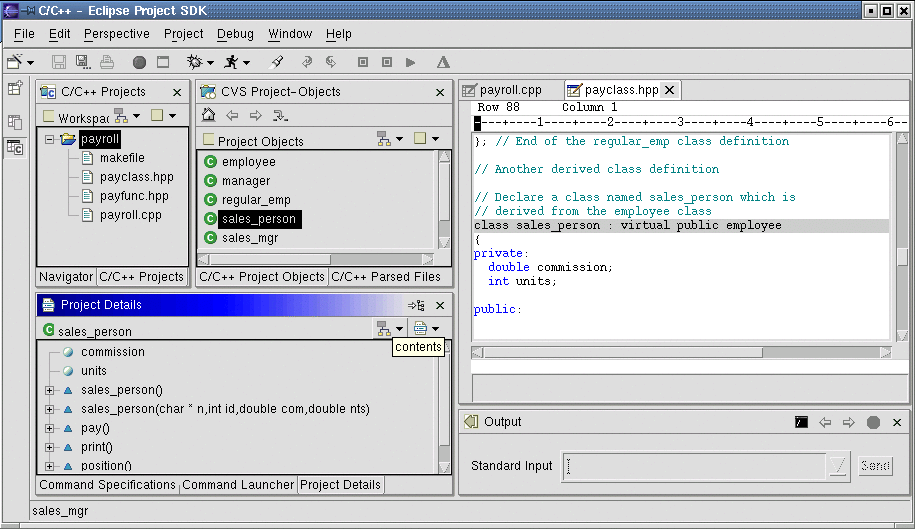
Task: Click the printer icon in main toolbar
Action: [x=106, y=62]
